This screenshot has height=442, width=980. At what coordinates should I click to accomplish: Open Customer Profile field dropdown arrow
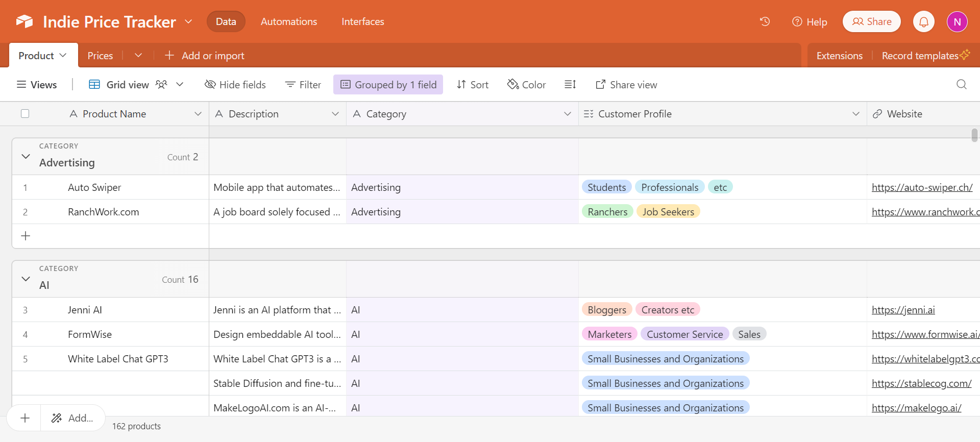(856, 114)
